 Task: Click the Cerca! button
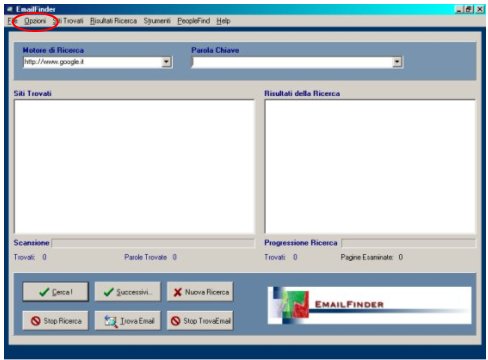pos(56,292)
